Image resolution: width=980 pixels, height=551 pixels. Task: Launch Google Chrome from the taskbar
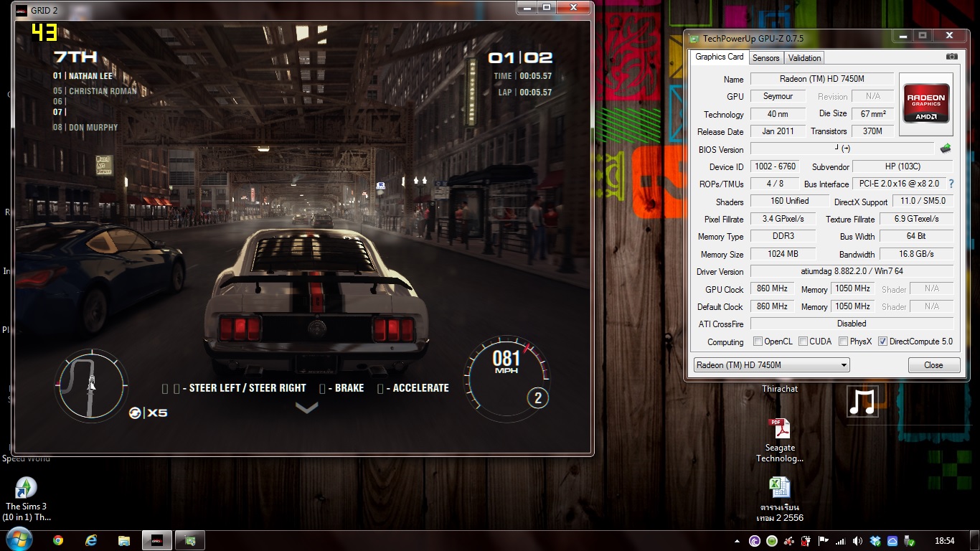(58, 540)
